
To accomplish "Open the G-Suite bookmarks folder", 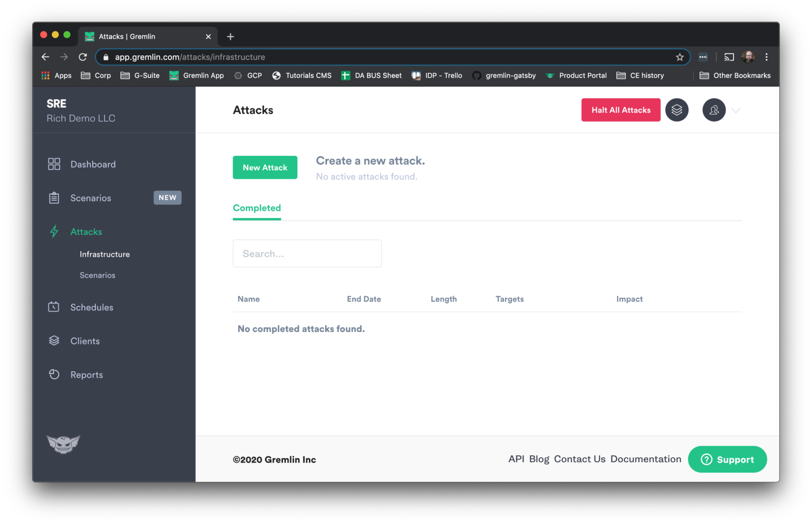I will pos(140,75).
